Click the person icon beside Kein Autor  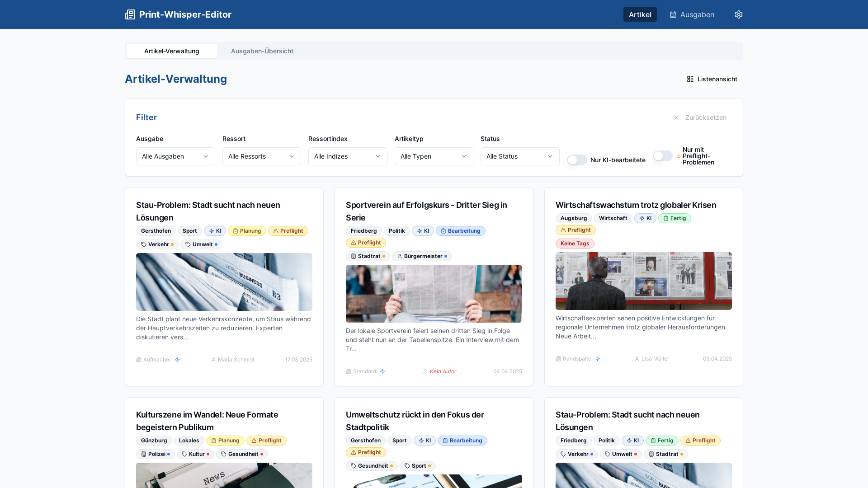425,371
